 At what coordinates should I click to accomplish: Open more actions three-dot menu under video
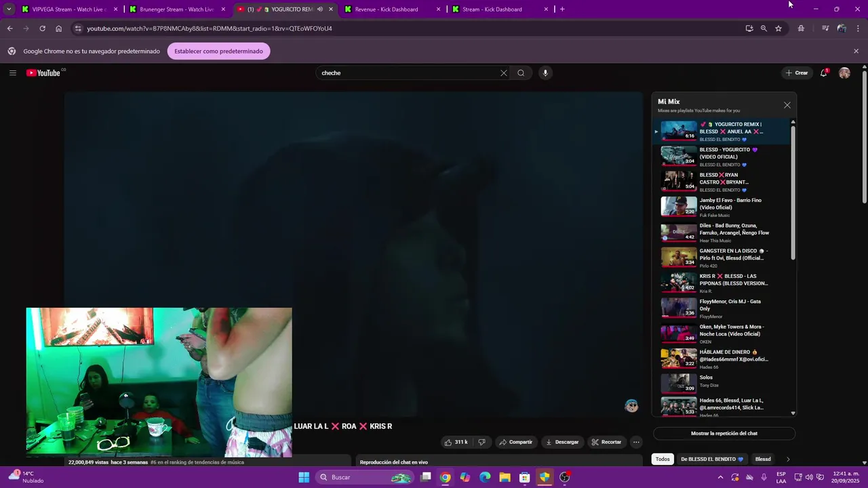pos(636,442)
